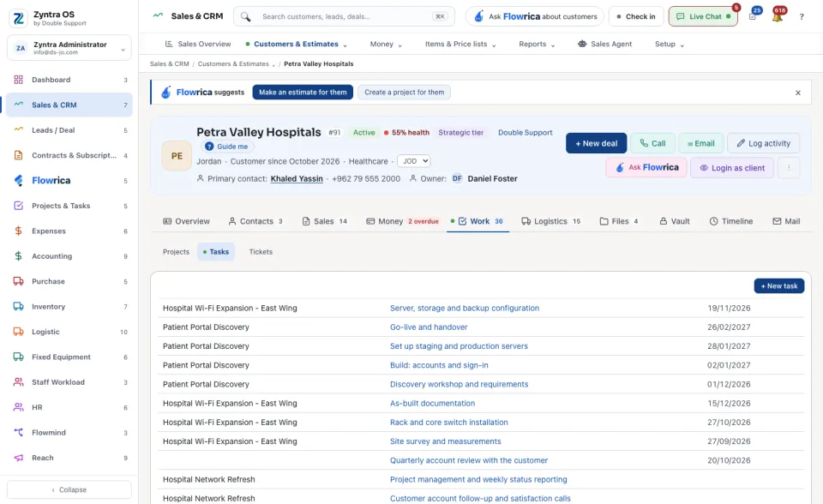Click the PE customer avatar
The image size is (823, 504).
177,156
